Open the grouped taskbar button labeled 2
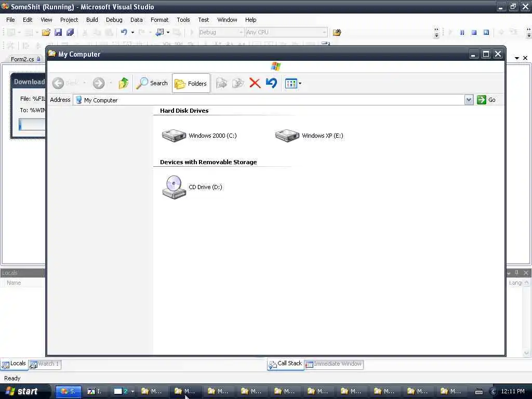This screenshot has height=399, width=532. click(x=124, y=391)
